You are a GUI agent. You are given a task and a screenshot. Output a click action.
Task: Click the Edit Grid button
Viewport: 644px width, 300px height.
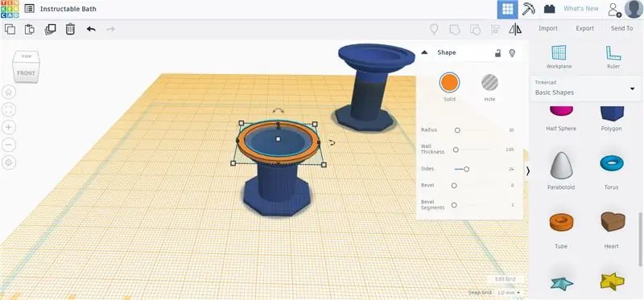[x=506, y=279]
